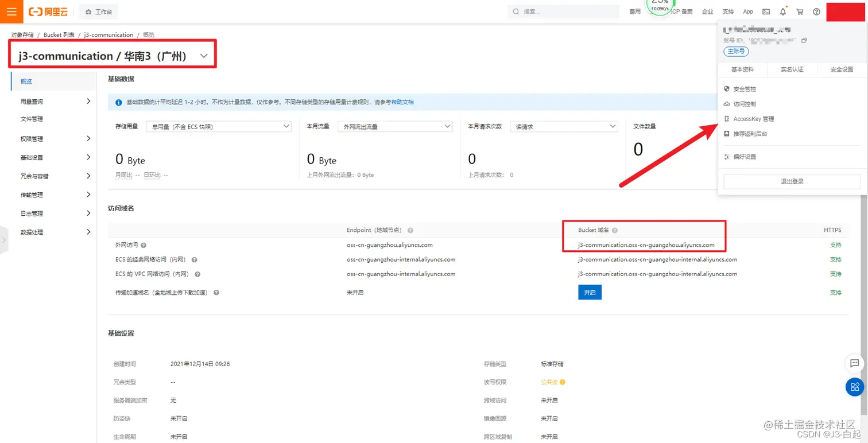Open the App top menu item
868x443 pixels.
(x=748, y=11)
